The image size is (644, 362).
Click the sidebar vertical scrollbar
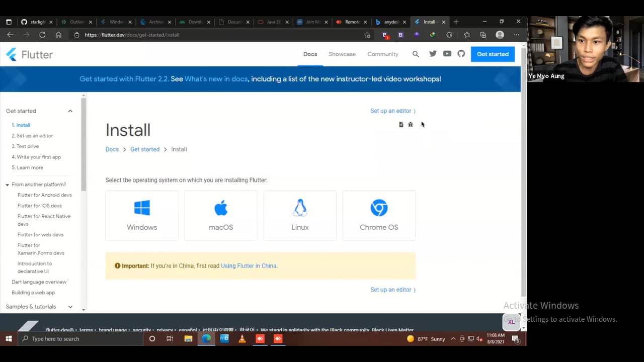(84, 145)
